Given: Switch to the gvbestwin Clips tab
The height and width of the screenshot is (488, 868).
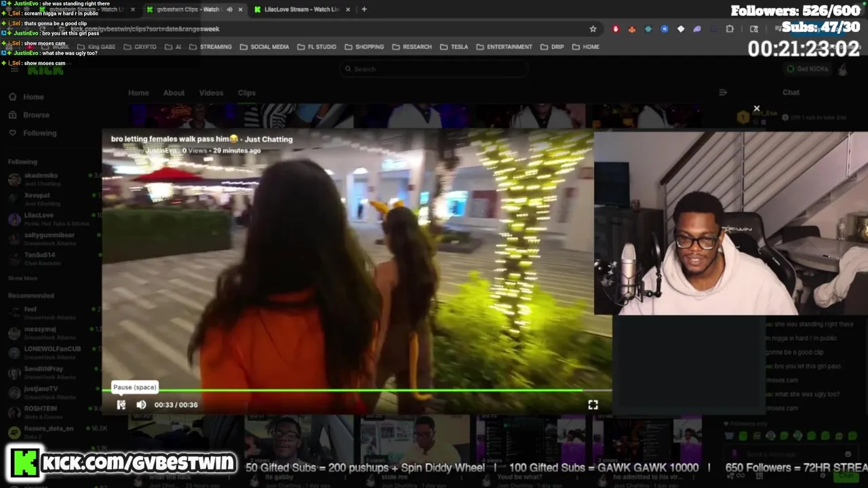Looking at the screenshot, I should tap(188, 9).
